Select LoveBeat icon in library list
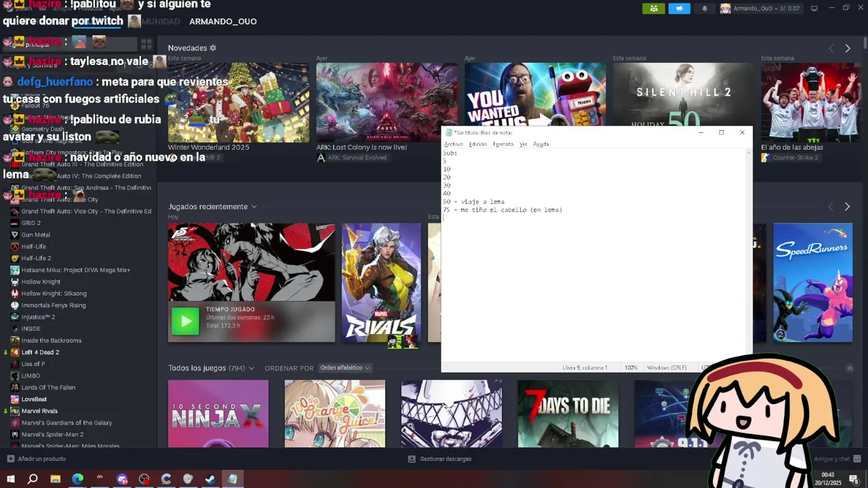This screenshot has height=488, width=868. click(x=14, y=399)
